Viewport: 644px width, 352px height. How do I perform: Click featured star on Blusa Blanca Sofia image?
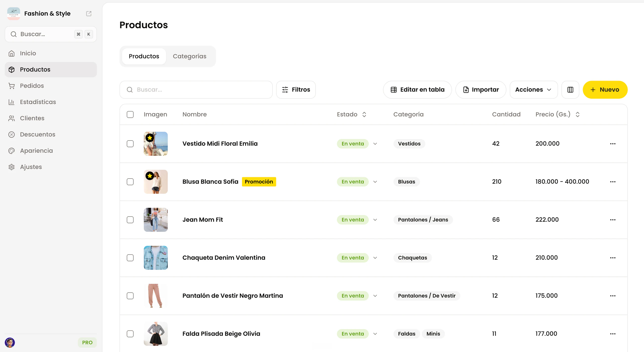(x=150, y=176)
